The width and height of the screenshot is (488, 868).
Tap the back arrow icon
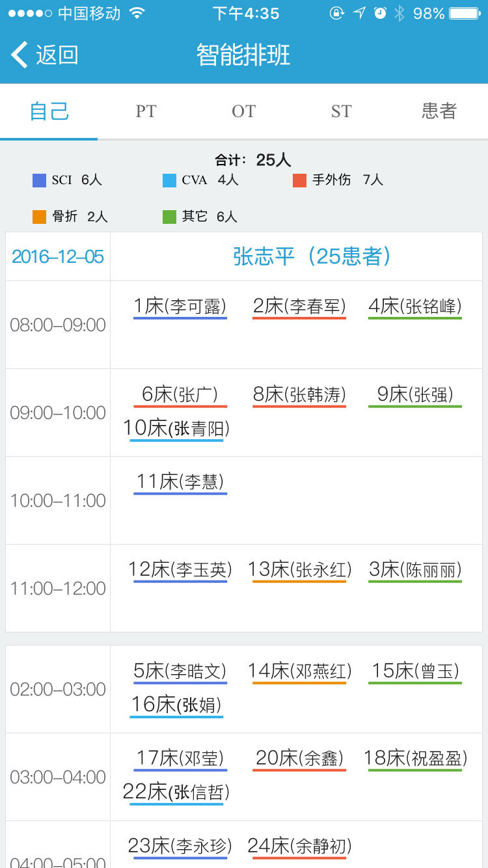[20, 55]
